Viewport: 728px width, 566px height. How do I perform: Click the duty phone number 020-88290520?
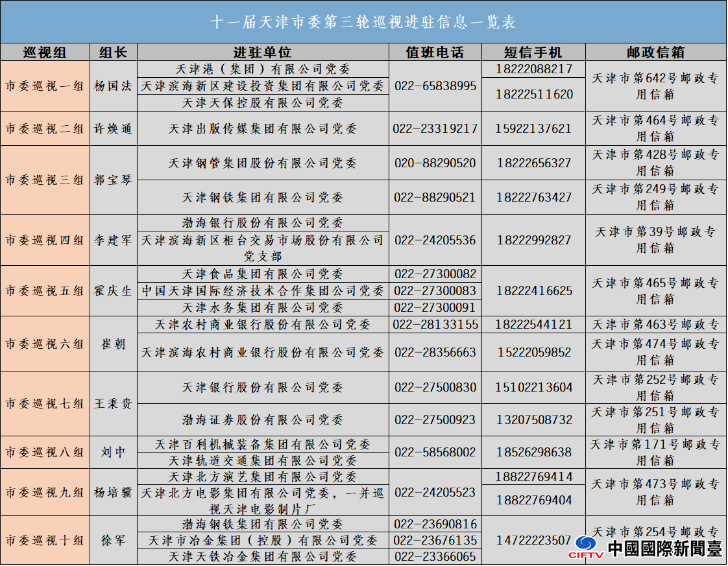point(435,163)
